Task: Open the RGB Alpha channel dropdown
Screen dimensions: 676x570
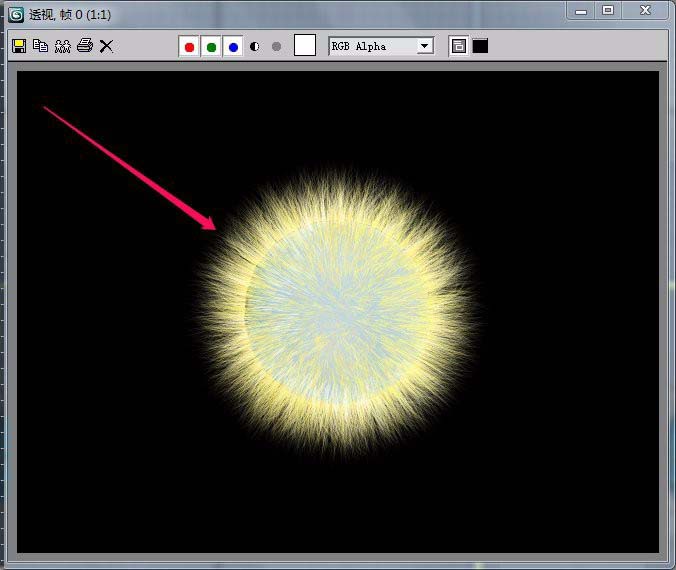Action: coord(381,46)
